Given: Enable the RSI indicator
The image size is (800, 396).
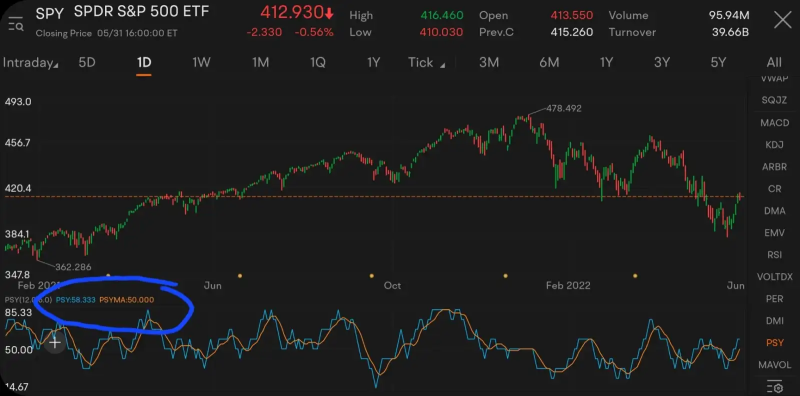Looking at the screenshot, I should pos(774,255).
